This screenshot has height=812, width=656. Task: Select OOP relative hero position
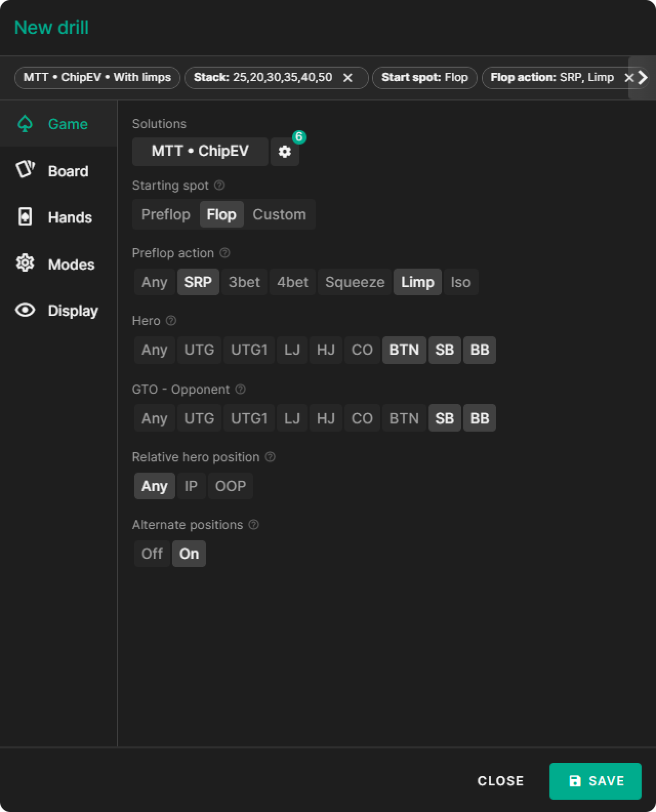click(231, 486)
